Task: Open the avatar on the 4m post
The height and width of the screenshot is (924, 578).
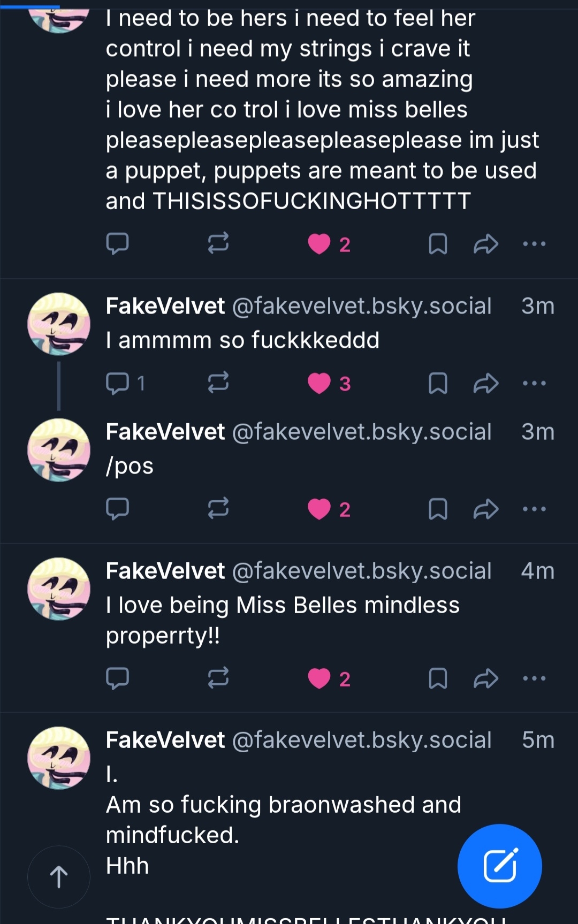Action: click(59, 589)
